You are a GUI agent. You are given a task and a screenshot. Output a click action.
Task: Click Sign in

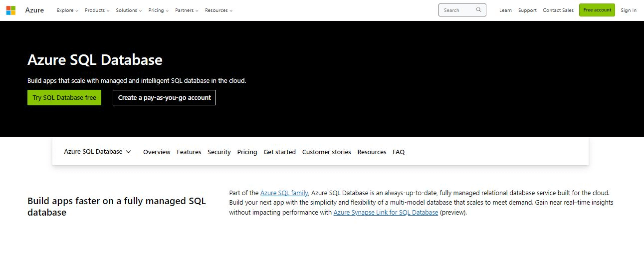pos(629,10)
